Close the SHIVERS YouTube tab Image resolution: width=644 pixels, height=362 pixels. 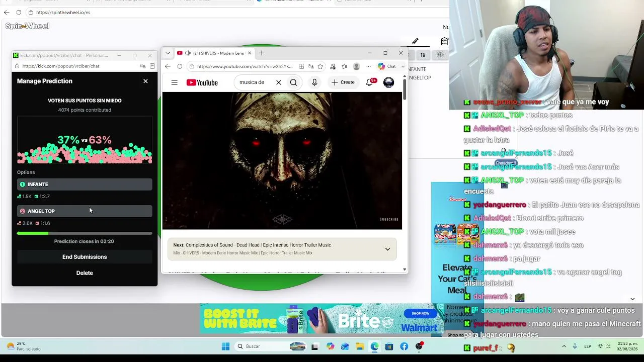click(x=249, y=53)
